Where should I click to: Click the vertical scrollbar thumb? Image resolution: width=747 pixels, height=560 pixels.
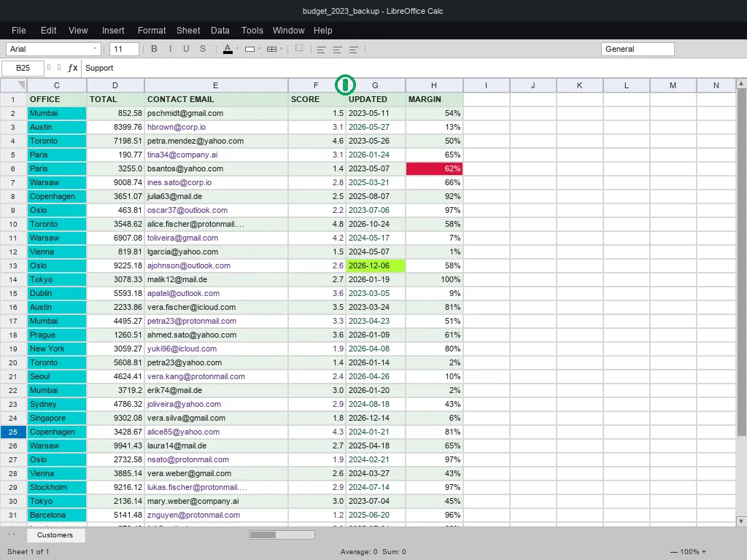[741, 262]
